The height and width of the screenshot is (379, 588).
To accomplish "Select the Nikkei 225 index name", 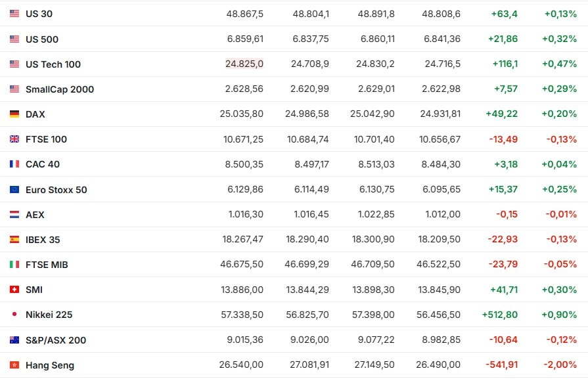I will tap(49, 315).
